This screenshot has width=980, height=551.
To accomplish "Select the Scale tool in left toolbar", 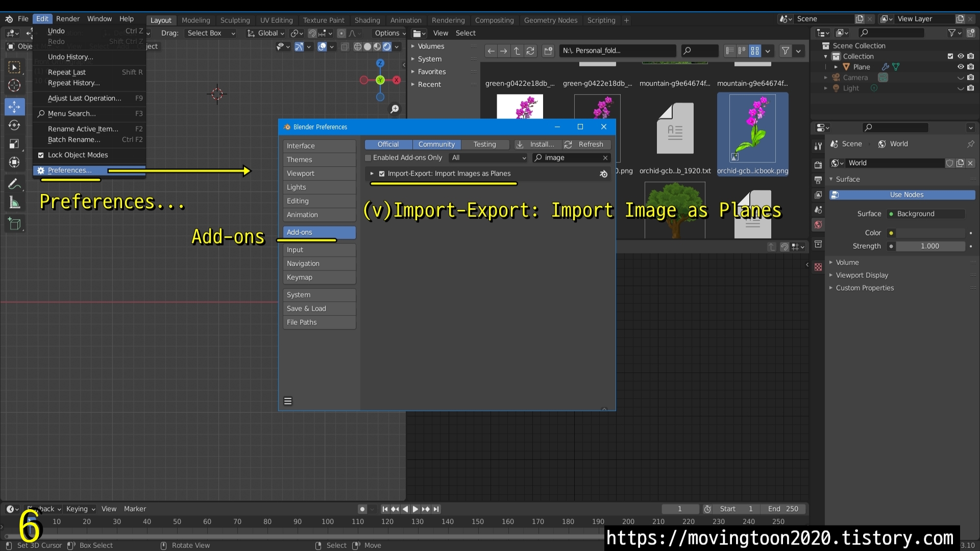I will point(14,144).
